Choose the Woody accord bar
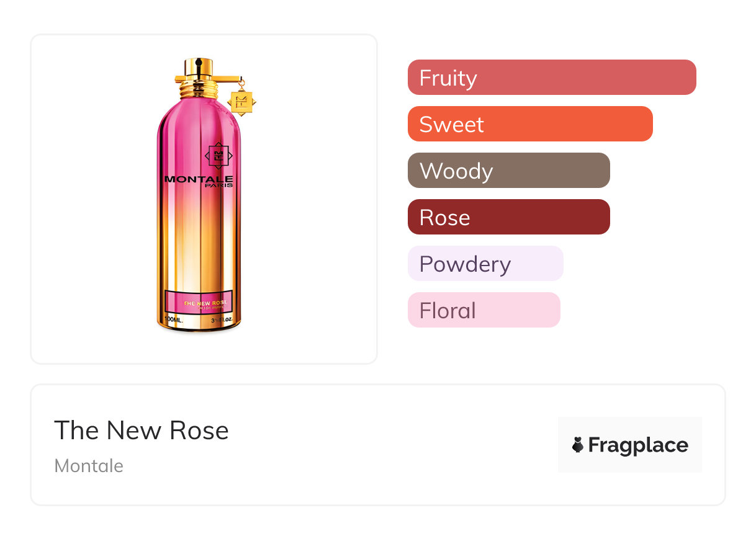756x536 pixels. (x=509, y=171)
